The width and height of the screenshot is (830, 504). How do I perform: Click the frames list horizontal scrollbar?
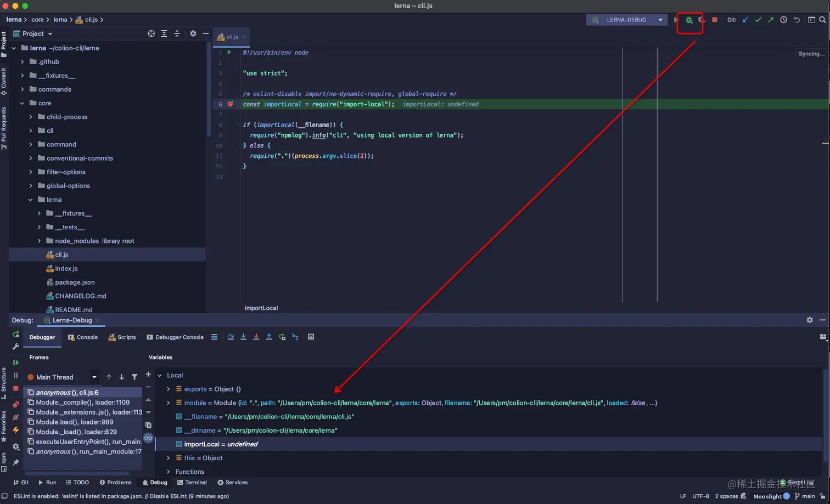pos(77,473)
